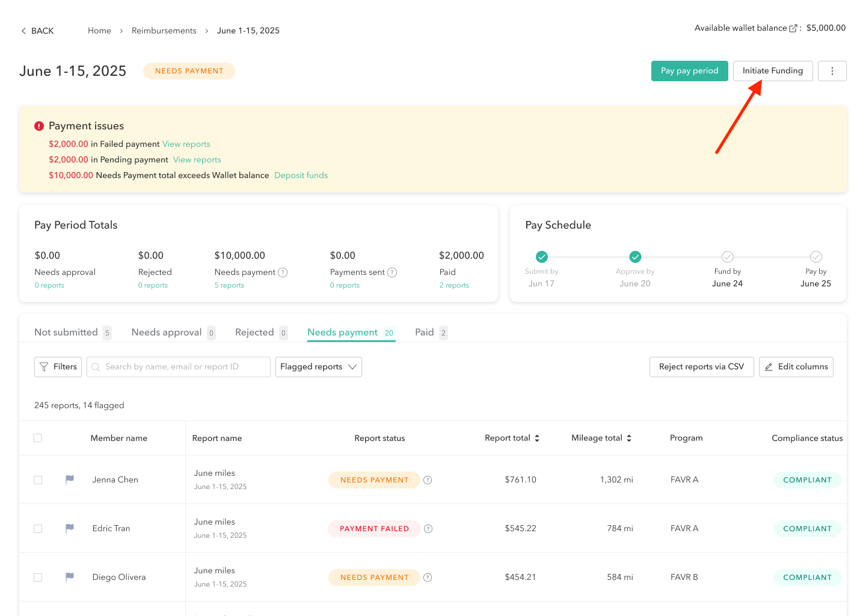Click the Deposit funds link

pyautogui.click(x=301, y=176)
